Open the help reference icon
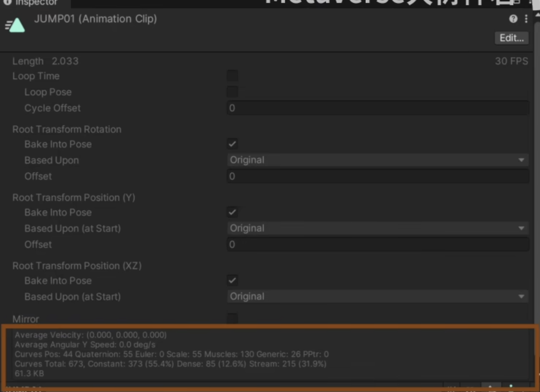The width and height of the screenshot is (540, 392). [513, 19]
